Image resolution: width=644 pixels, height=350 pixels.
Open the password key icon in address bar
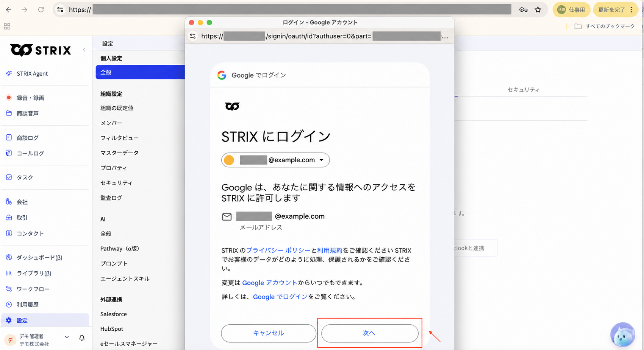(524, 10)
